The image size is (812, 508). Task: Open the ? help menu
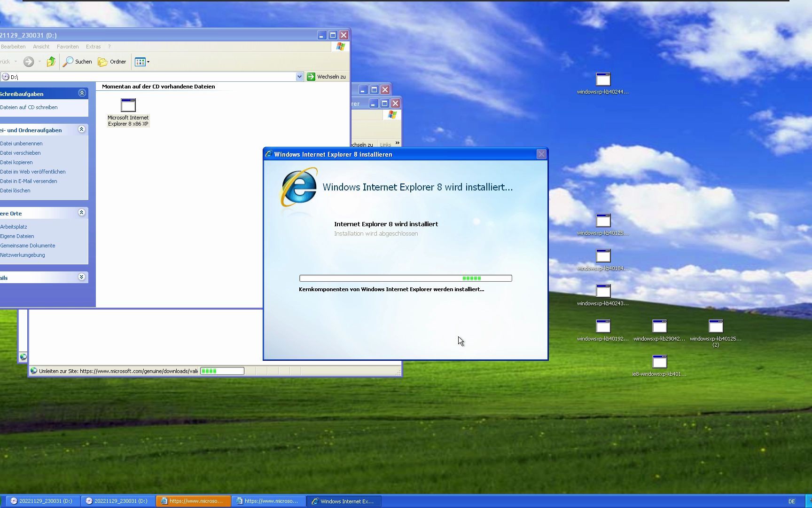(109, 47)
